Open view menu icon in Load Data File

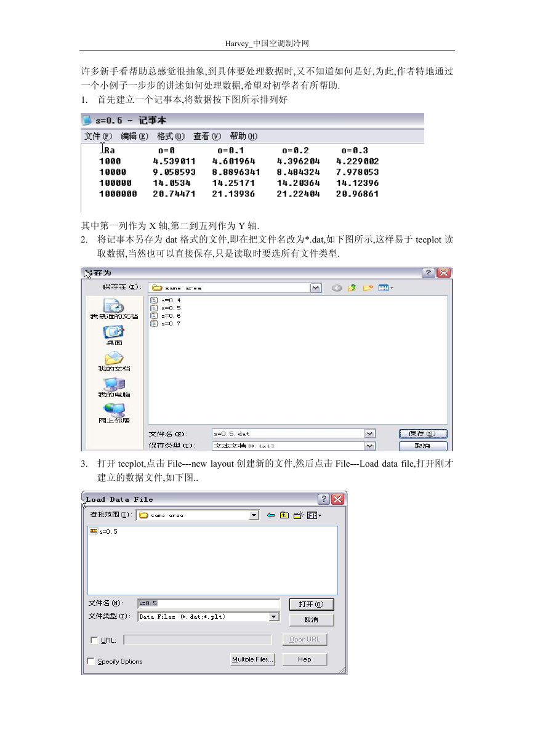[315, 515]
